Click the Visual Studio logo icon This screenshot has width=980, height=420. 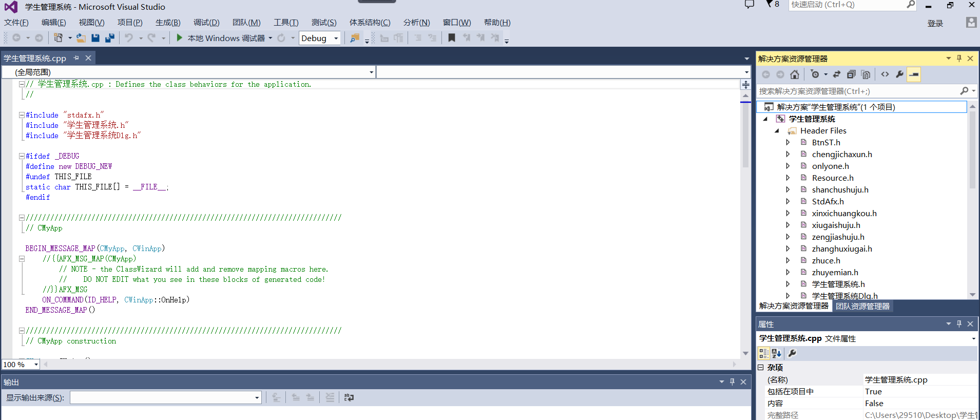[11, 7]
